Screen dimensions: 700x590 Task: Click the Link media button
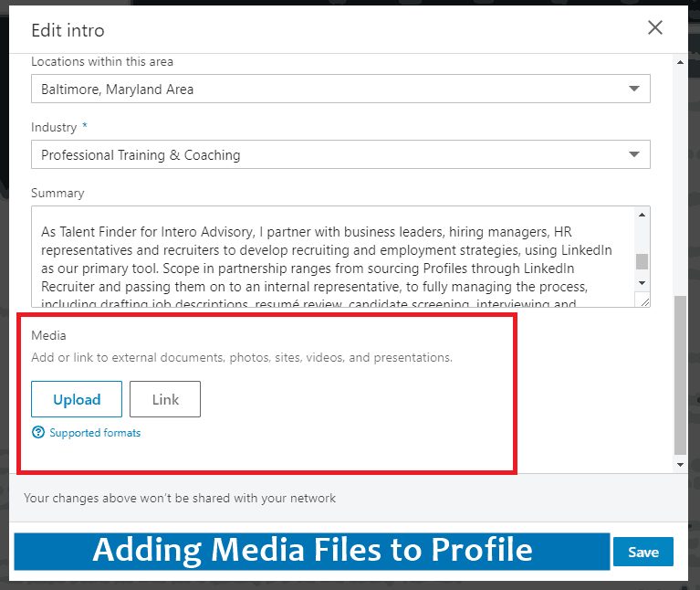click(x=165, y=399)
